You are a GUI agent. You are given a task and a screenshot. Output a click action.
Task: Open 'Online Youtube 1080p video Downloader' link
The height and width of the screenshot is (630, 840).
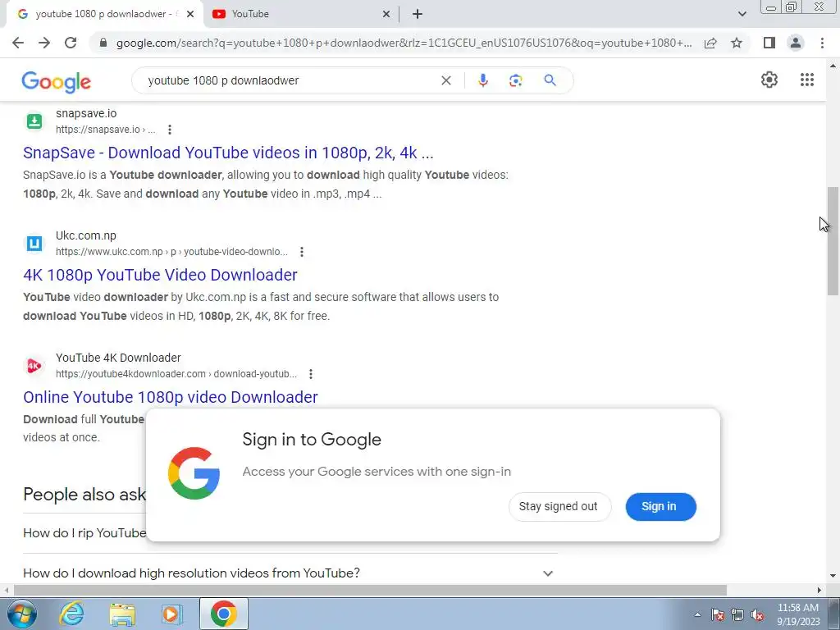coord(171,398)
